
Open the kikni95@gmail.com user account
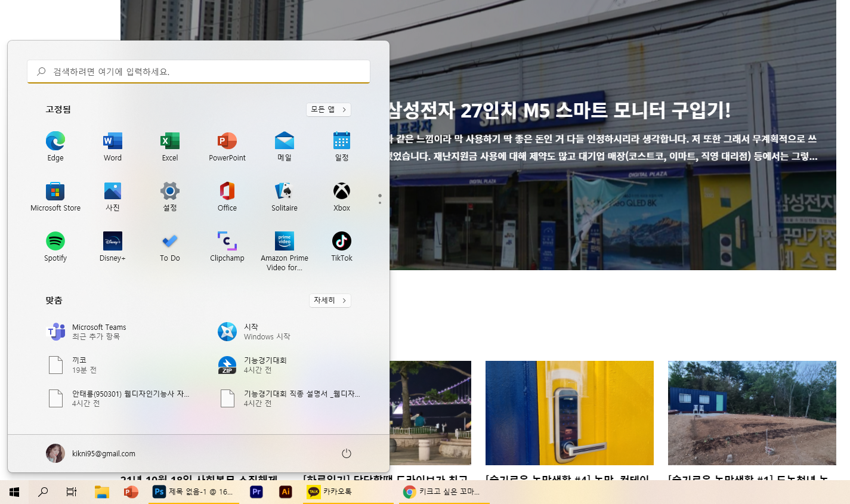click(x=91, y=453)
